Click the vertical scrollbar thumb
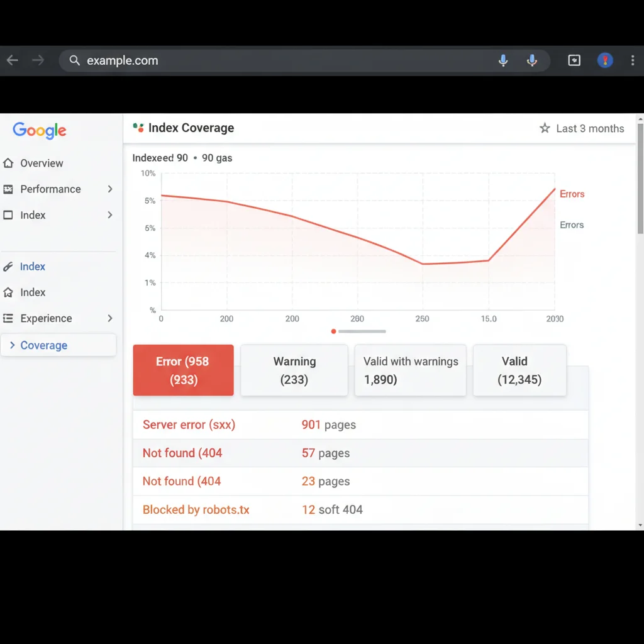The image size is (644, 644). [x=640, y=179]
